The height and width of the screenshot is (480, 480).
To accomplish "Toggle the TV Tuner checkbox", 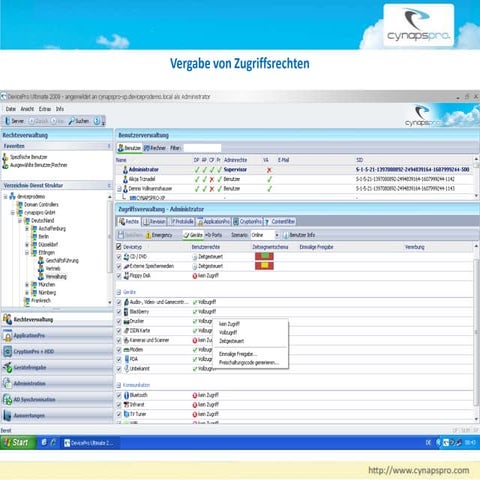I will (x=119, y=414).
